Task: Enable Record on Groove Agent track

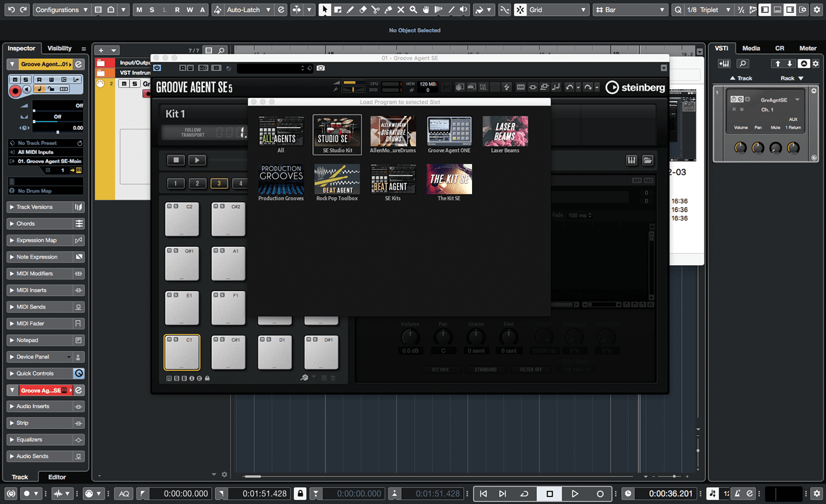Action: tap(15, 90)
